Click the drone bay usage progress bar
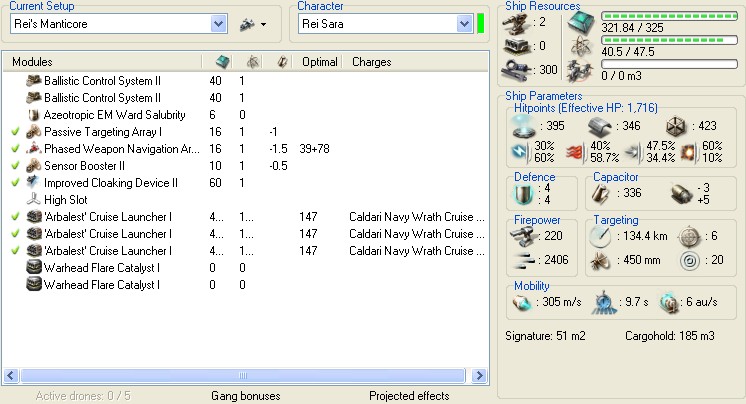Screen dimensions: 746x404 [669, 64]
